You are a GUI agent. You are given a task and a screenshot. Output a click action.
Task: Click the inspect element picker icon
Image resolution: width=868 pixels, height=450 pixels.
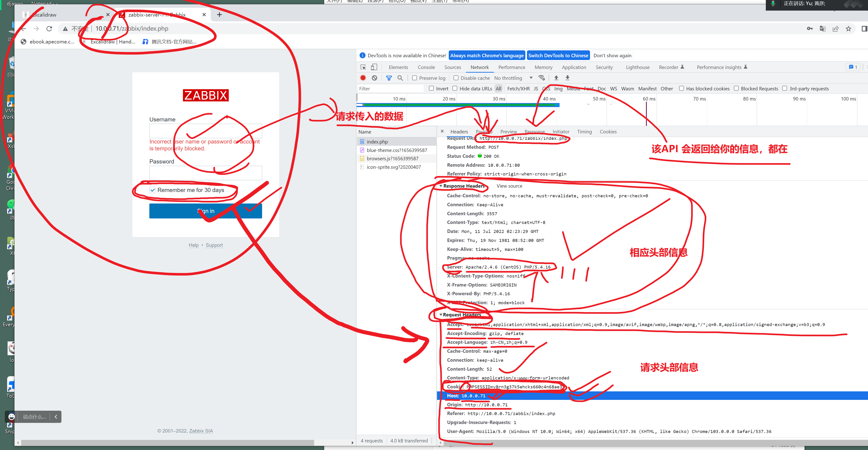click(363, 67)
